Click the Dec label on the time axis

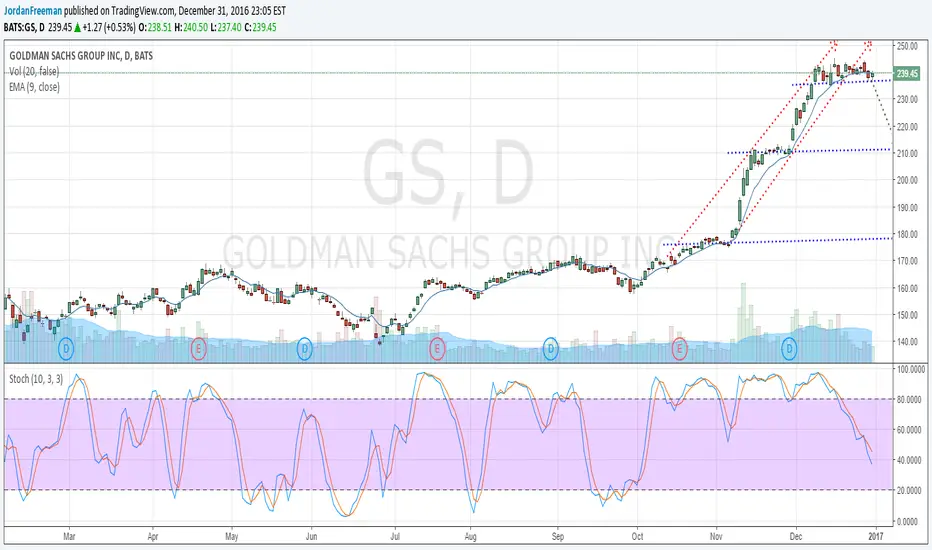(x=795, y=536)
